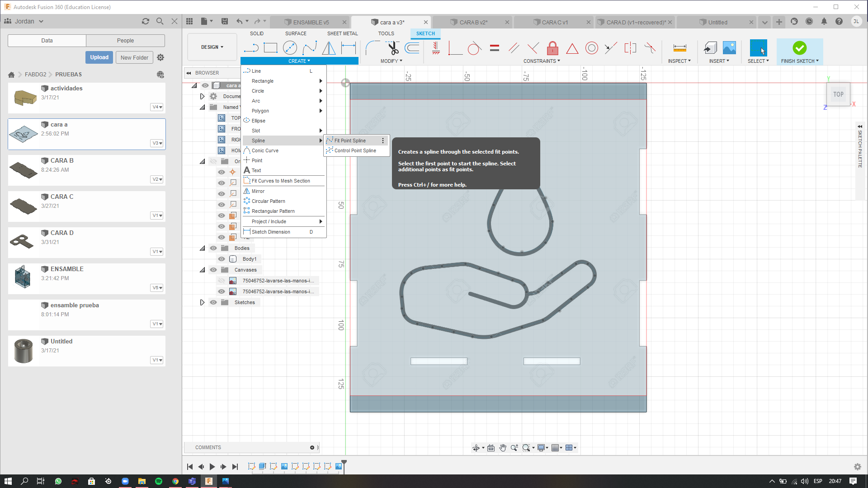Open the MODIFY dropdown menu
This screenshot has height=488, width=868.
(391, 61)
